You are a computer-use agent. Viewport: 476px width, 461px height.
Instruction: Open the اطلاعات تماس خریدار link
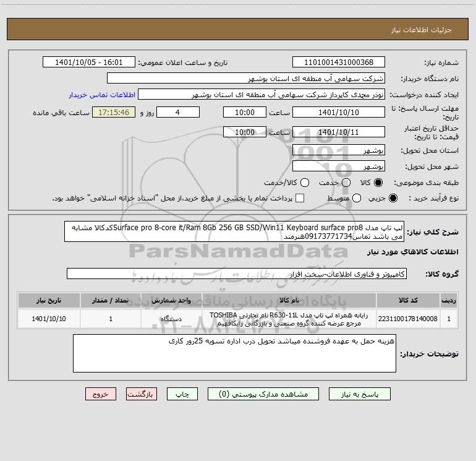coord(102,95)
